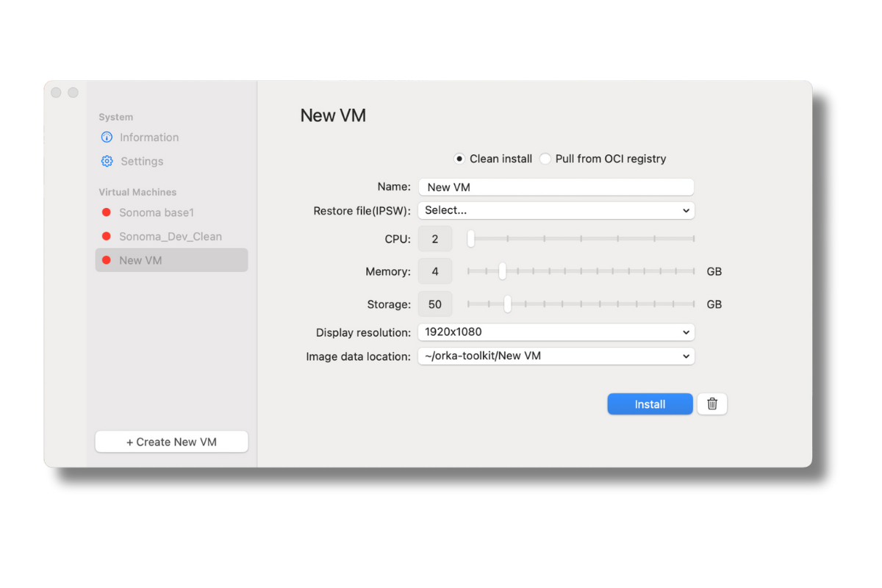Click the window minimize button

pos(73,93)
